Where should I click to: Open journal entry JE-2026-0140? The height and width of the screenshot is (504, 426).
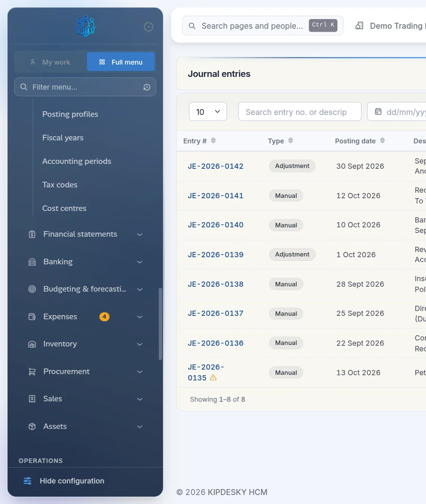216,225
